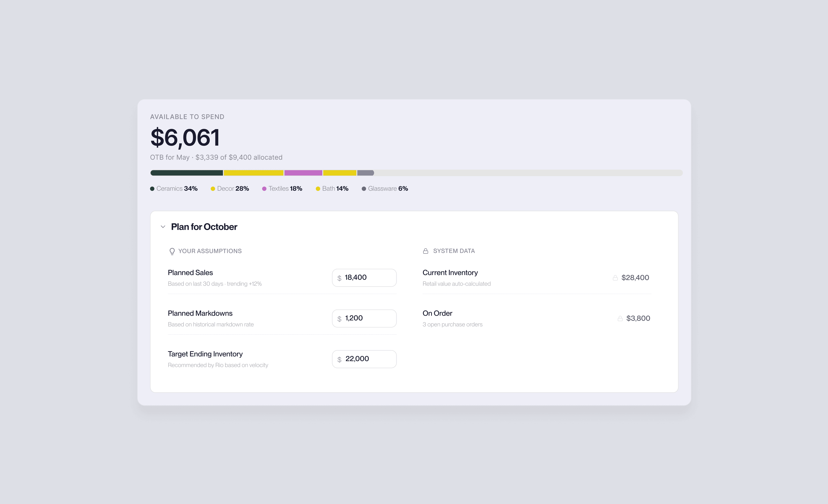Click the lock icon beside System Data
This screenshot has height=504, width=828.
click(425, 251)
